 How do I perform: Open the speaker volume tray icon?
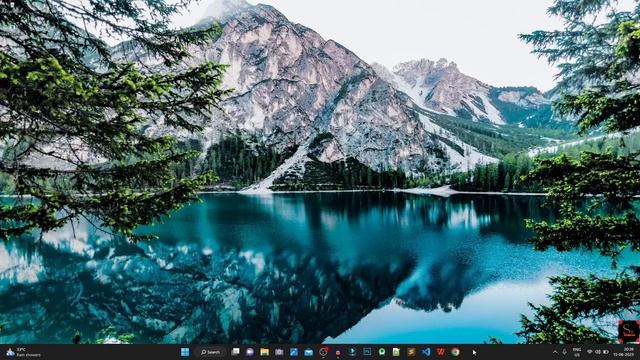tap(598, 352)
